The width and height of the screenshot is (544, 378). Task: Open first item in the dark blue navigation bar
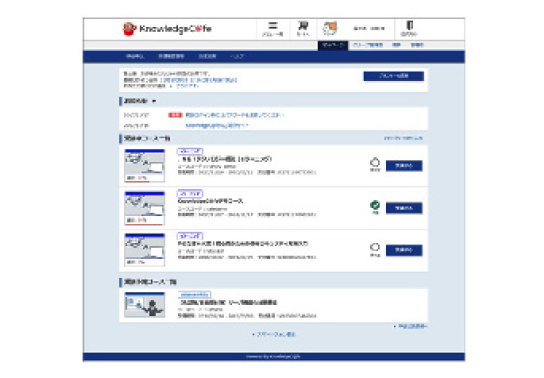[134, 57]
